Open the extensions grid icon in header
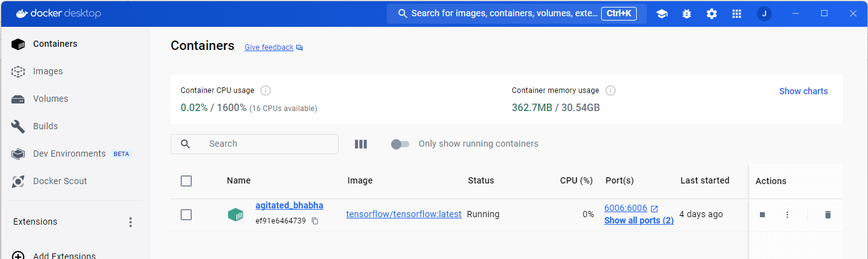 coord(737,14)
